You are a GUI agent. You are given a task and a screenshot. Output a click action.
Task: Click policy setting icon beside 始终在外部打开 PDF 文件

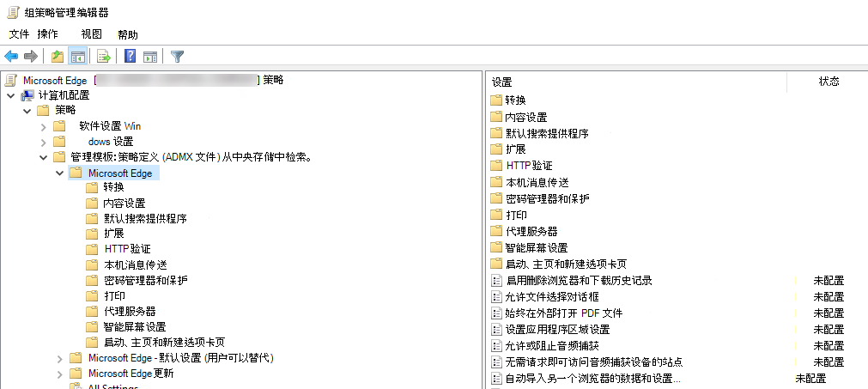tap(496, 313)
